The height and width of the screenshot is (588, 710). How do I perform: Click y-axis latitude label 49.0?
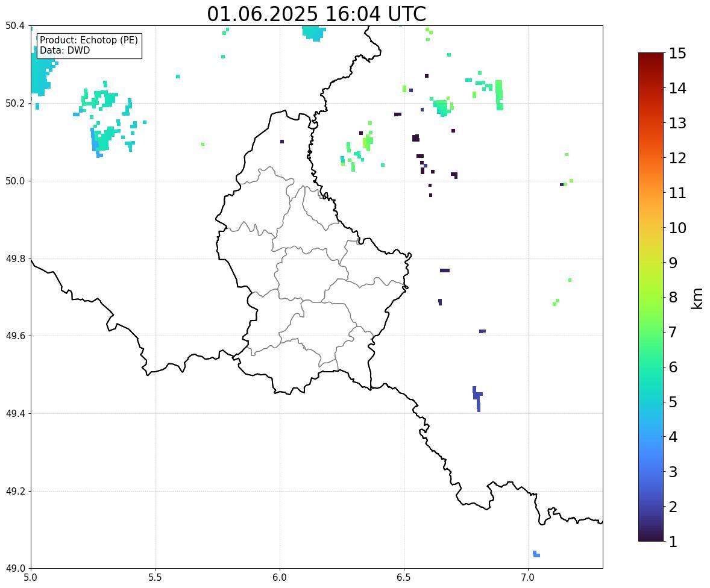pyautogui.click(x=15, y=569)
